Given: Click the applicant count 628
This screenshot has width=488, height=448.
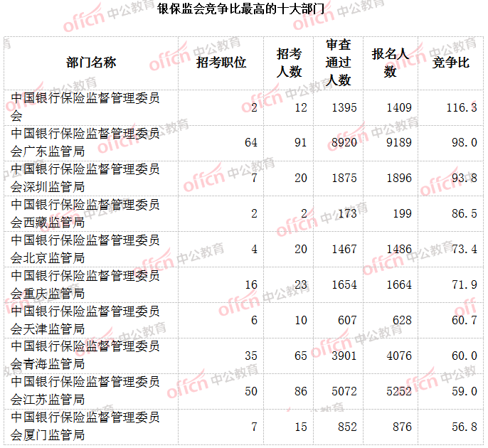Looking at the screenshot, I should [x=402, y=320].
